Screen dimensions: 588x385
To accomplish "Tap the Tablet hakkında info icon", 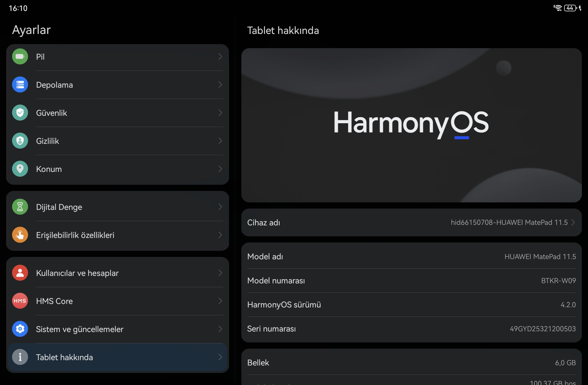I will (x=20, y=357).
